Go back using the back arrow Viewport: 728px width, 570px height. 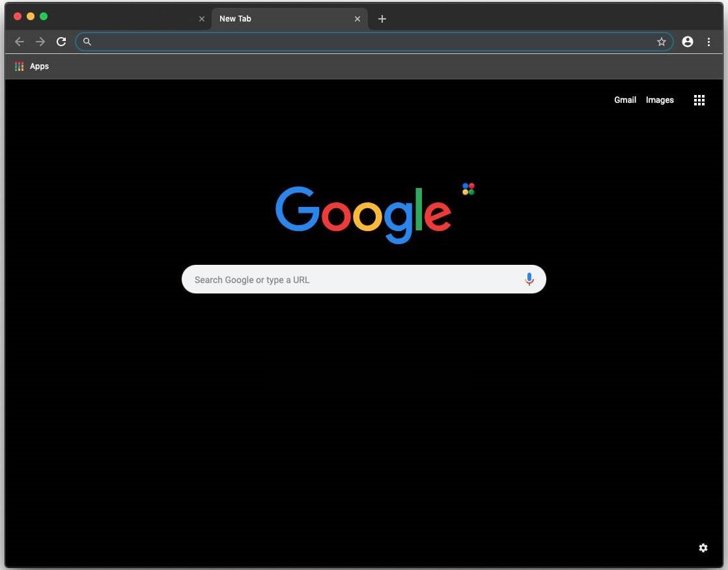pyautogui.click(x=19, y=42)
